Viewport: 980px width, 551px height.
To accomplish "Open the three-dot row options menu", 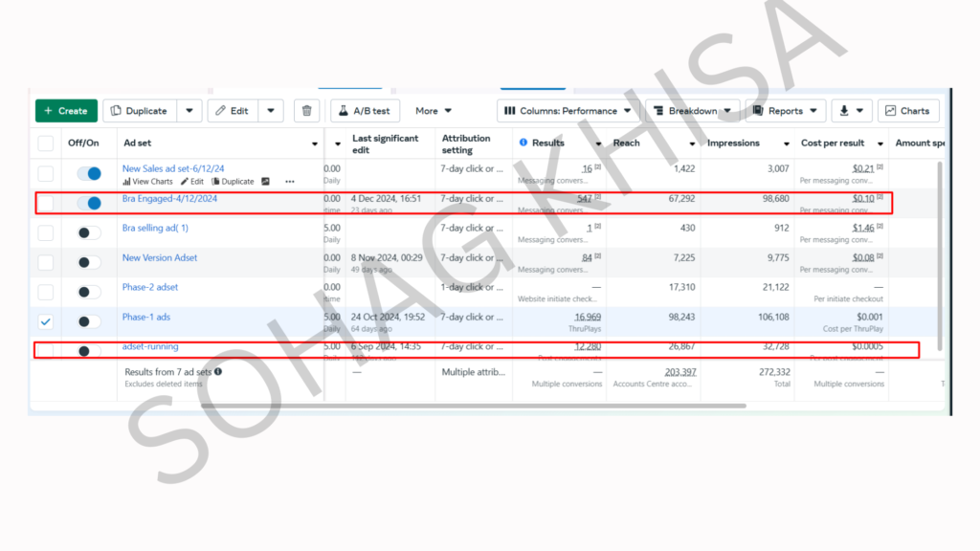I will coord(290,182).
